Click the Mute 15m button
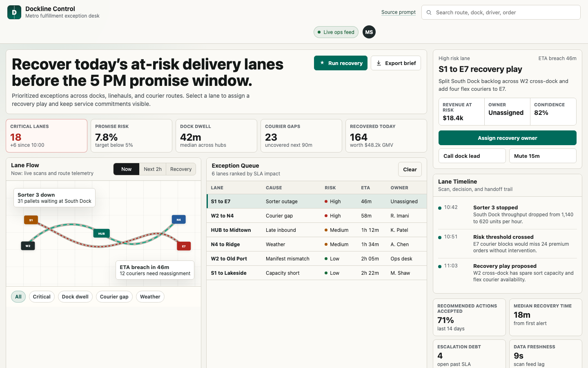Screen dimensions: 588x368 click(x=543, y=156)
